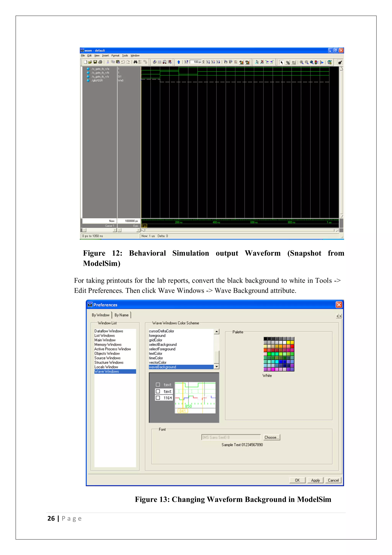Image resolution: width=392 pixels, height=555 pixels.
Task: Open the Edit menu in wave window
Action: pyautogui.click(x=90, y=56)
